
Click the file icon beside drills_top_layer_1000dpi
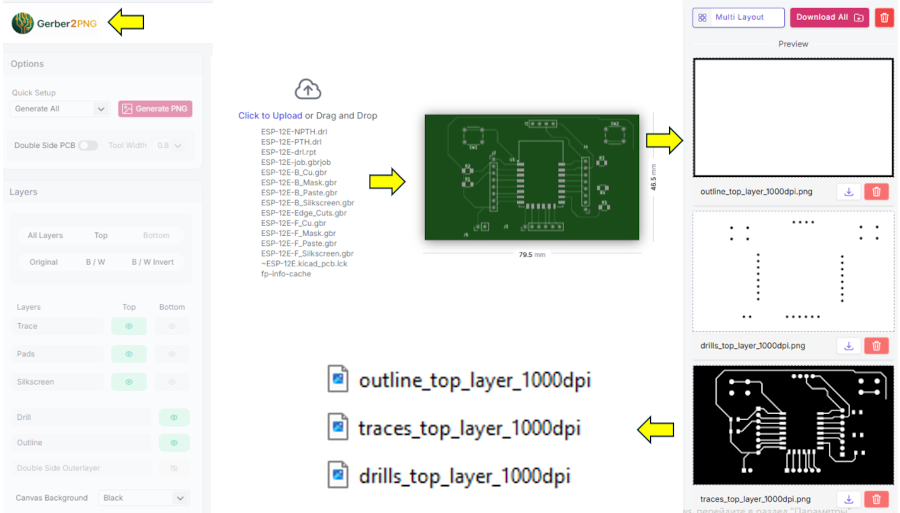click(x=338, y=476)
